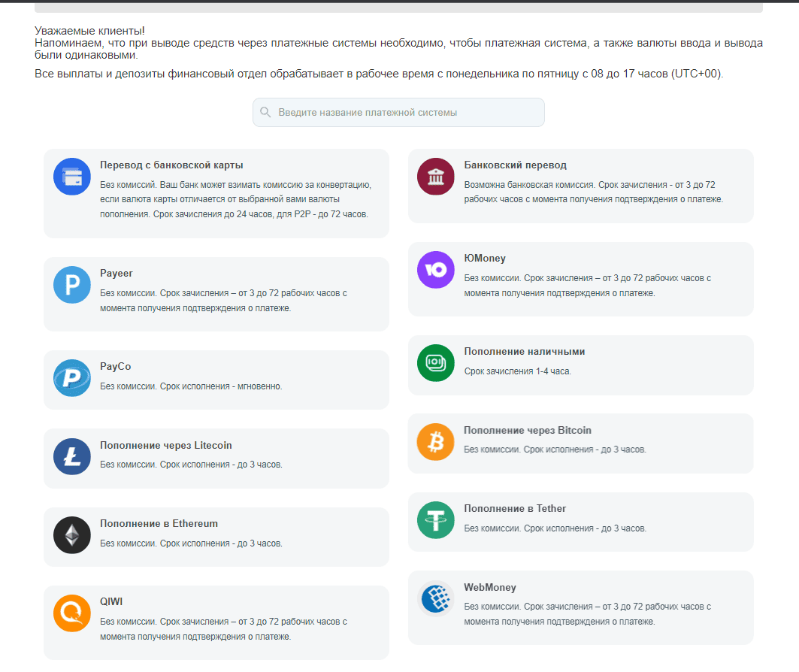Choose the green cash deposit icon
Viewport: 799px width, 672px height.
pos(436,363)
